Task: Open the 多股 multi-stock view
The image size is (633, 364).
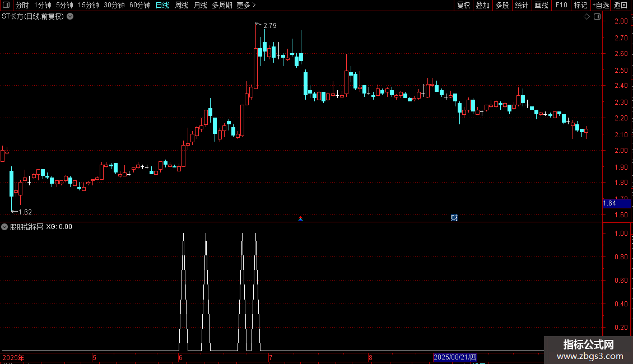Action: 502,5
